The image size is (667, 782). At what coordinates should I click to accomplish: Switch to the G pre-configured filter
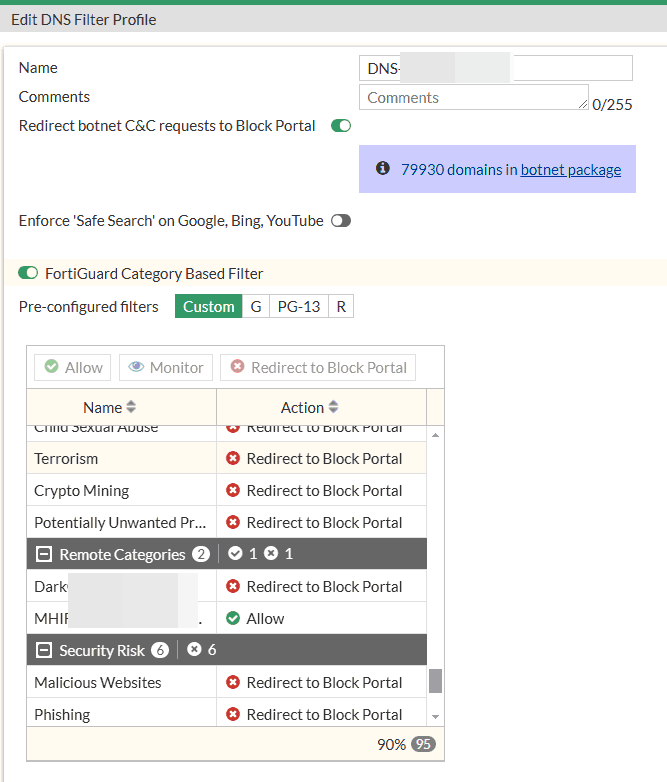[256, 306]
